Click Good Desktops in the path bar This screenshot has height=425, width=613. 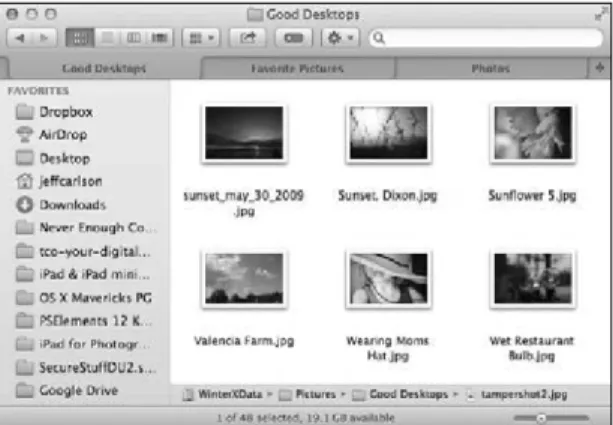[400, 395]
